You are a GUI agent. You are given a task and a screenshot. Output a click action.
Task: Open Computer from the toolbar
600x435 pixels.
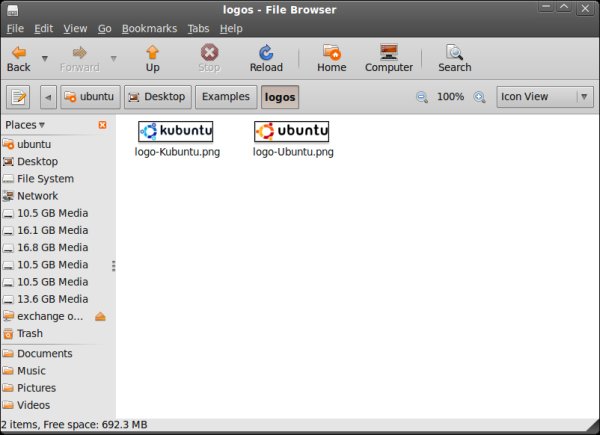pos(389,59)
